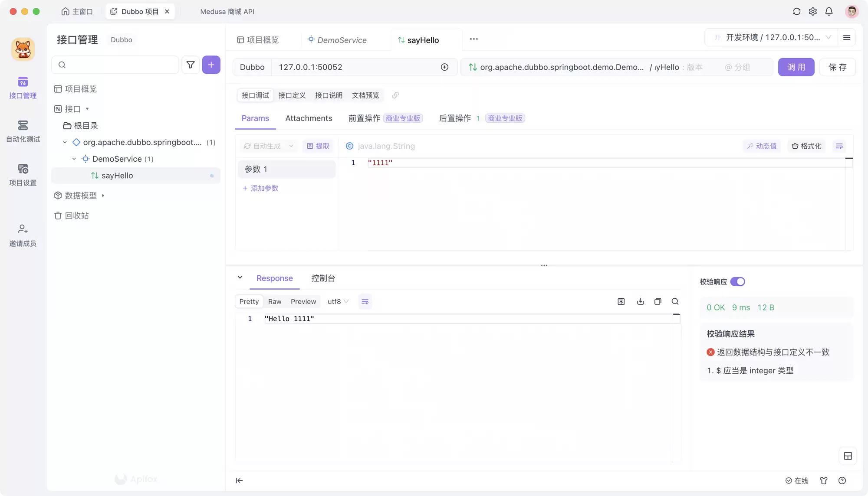Copy the response content
Viewport: 868px width, 496px height.
(x=658, y=301)
